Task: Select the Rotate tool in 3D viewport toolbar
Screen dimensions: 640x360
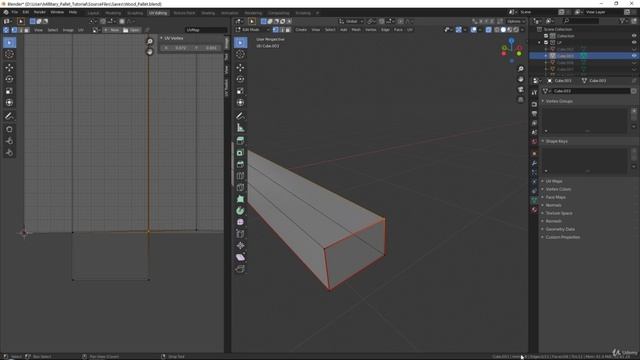Action: coord(241,79)
